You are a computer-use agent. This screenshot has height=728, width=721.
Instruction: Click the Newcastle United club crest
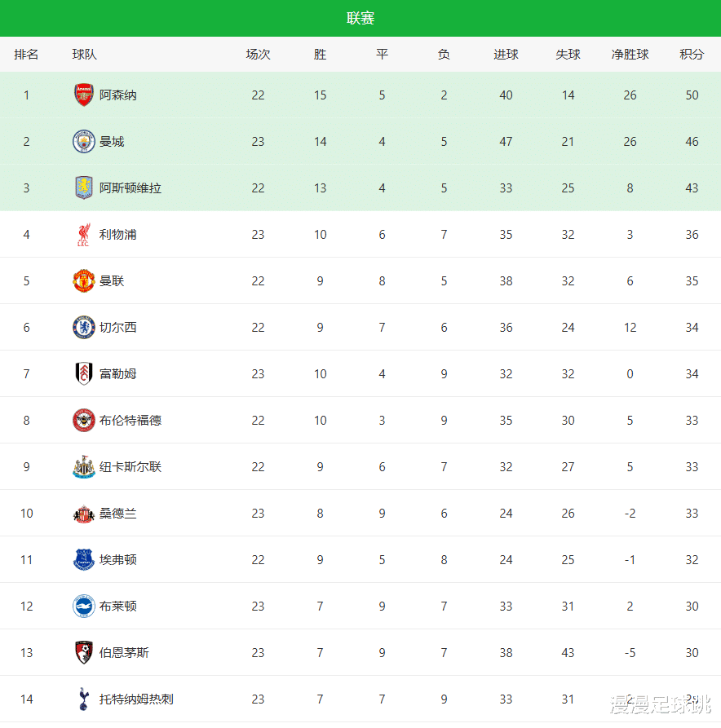click(83, 467)
